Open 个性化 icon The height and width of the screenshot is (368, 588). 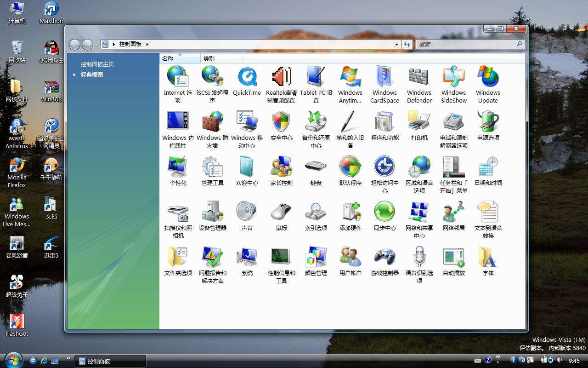coord(178,171)
